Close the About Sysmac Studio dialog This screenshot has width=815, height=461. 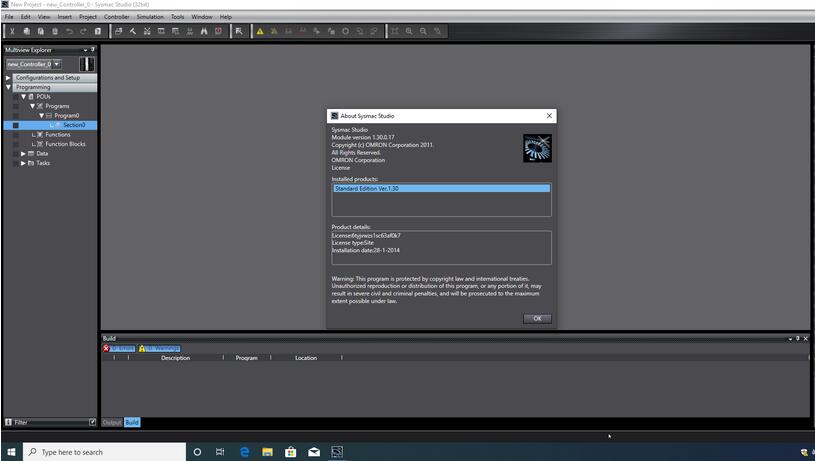pyautogui.click(x=549, y=115)
